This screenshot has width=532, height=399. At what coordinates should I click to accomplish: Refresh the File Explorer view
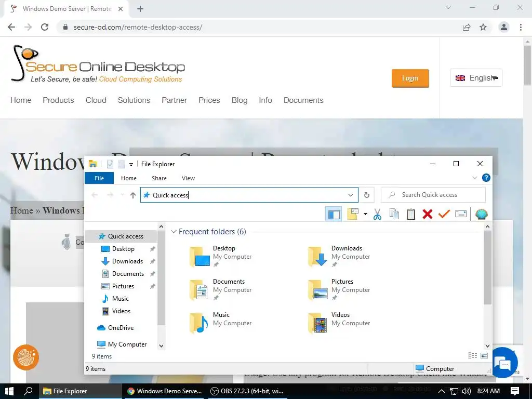[367, 195]
